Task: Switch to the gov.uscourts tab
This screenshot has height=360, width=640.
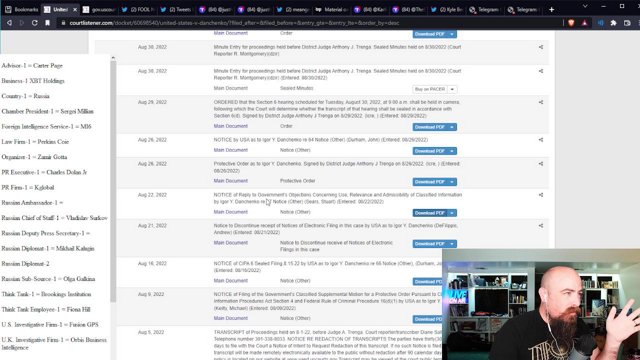Action: [x=99, y=9]
